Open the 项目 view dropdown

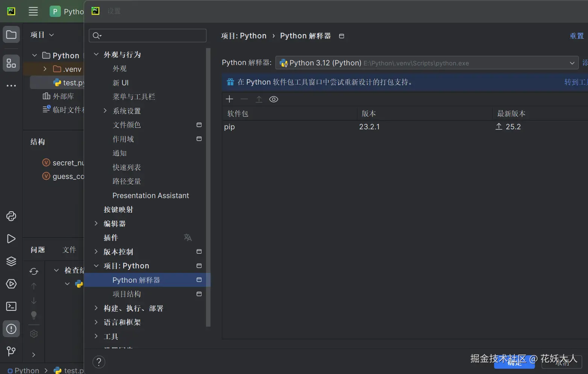click(x=42, y=35)
